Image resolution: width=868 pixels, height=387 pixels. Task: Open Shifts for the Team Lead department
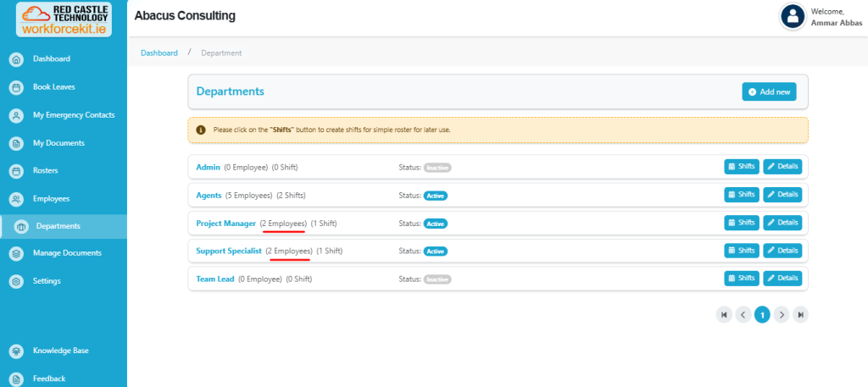[x=741, y=278]
